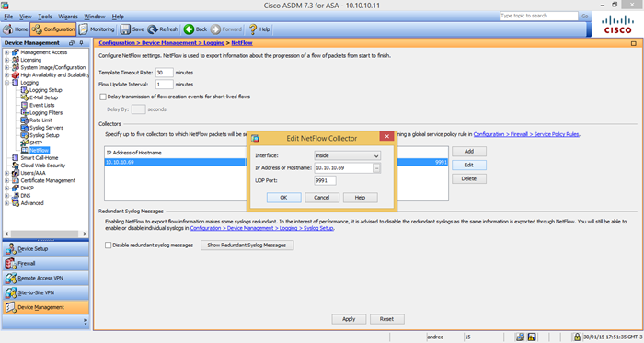The image size is (644, 343).
Task: Select Rate Limit in the tree
Action: coord(40,120)
